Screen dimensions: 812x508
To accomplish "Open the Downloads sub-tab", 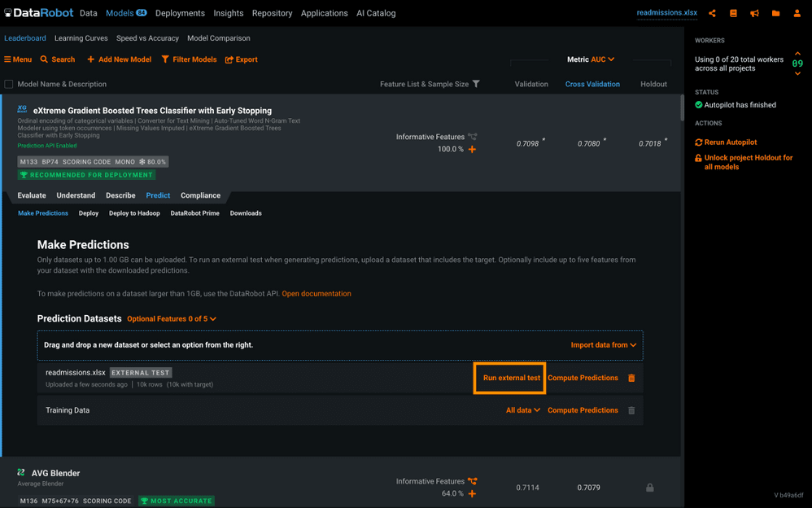I will pos(246,213).
